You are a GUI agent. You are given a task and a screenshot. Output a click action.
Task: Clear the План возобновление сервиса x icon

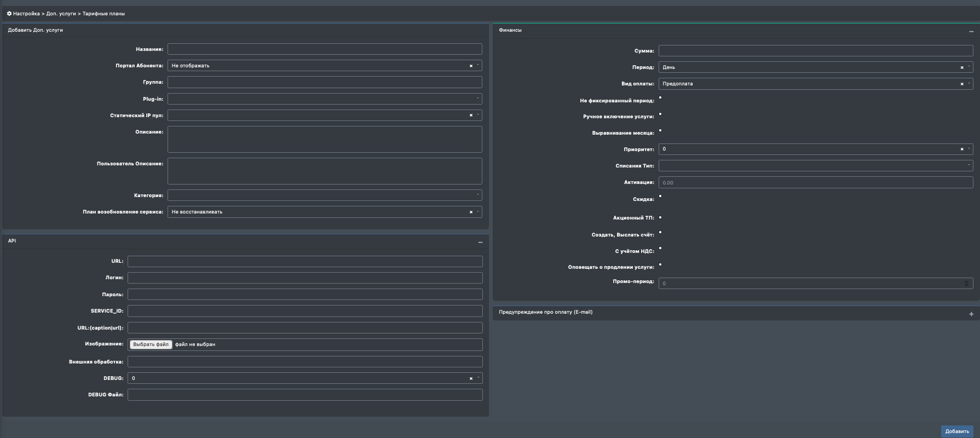coord(471,212)
